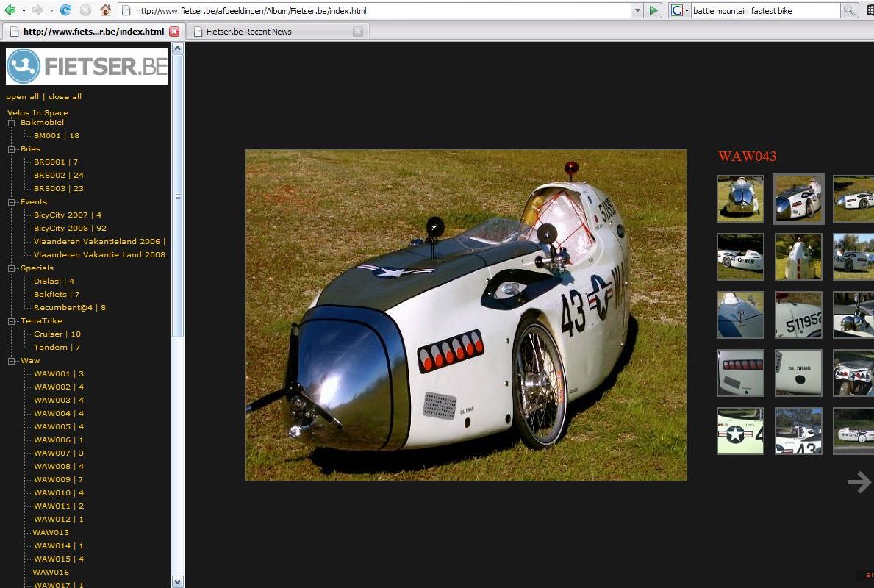The width and height of the screenshot is (874, 588).
Task: Collapse the Bries tree node
Action: (11, 149)
